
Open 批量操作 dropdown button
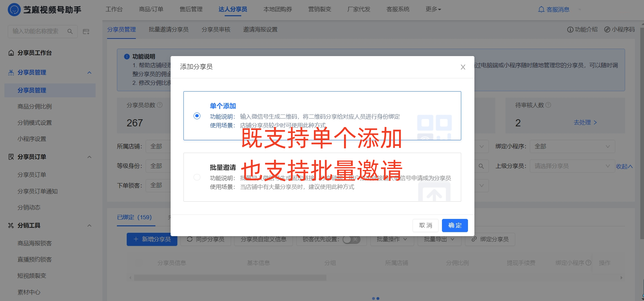pyautogui.click(x=392, y=239)
